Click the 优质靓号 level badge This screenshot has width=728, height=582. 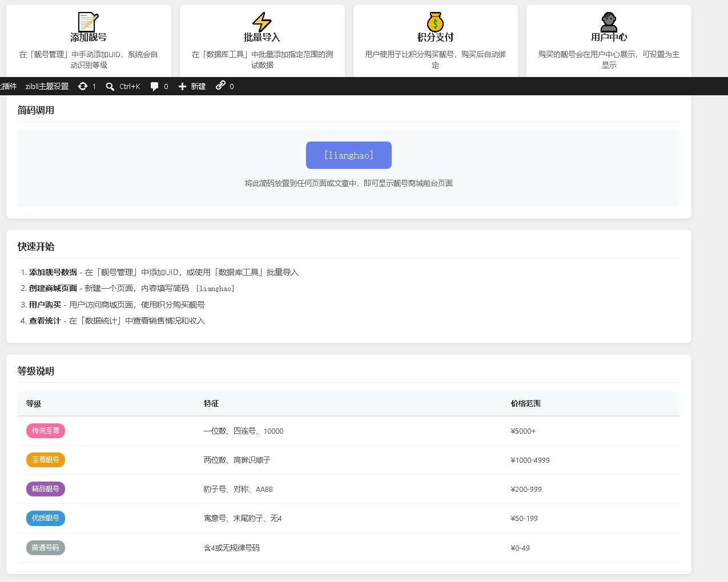46,518
